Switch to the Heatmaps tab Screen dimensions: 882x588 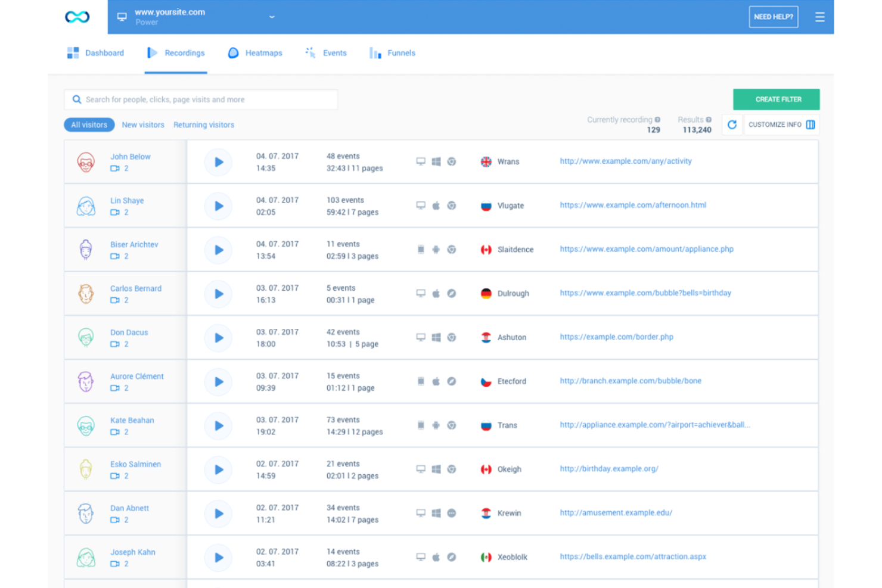(x=263, y=53)
